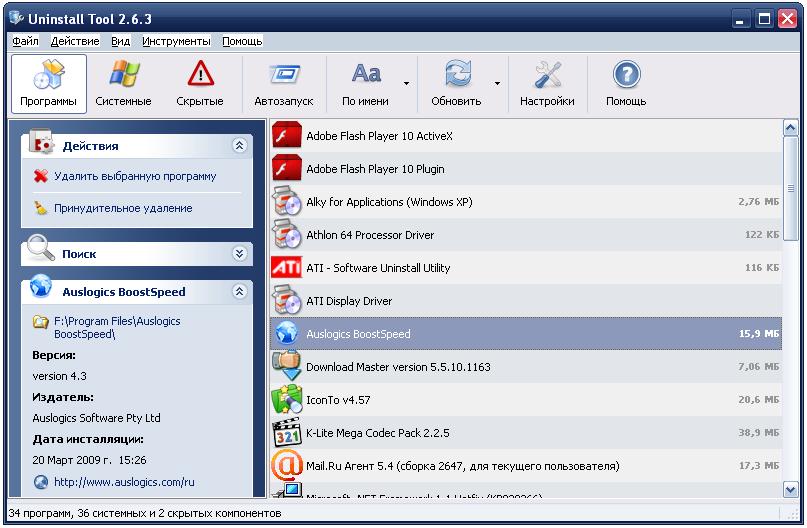Open the Программы toolbar view
The height and width of the screenshot is (528, 807).
(48, 84)
